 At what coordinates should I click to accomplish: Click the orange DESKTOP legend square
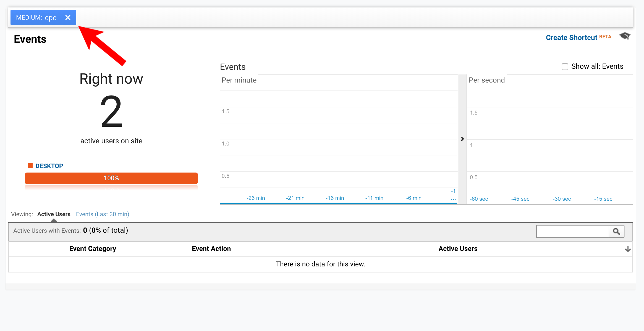click(30, 166)
